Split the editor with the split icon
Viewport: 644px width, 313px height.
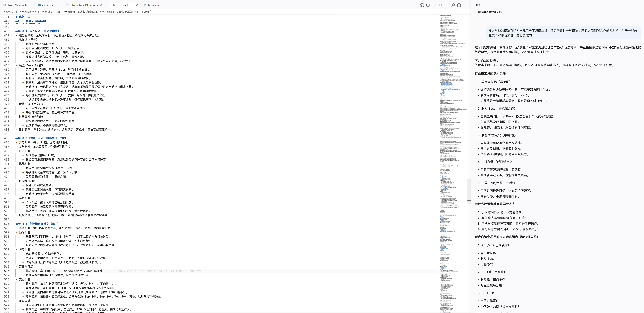(x=459, y=5)
